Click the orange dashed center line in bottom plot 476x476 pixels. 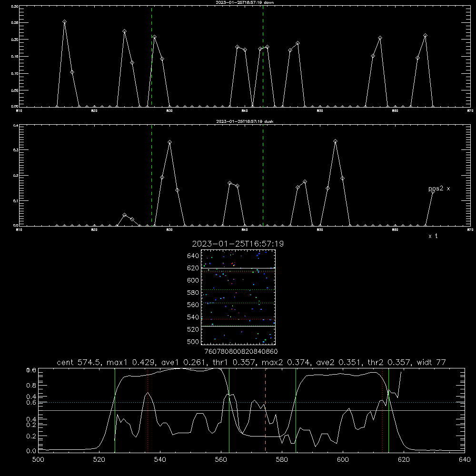pyautogui.click(x=265, y=410)
